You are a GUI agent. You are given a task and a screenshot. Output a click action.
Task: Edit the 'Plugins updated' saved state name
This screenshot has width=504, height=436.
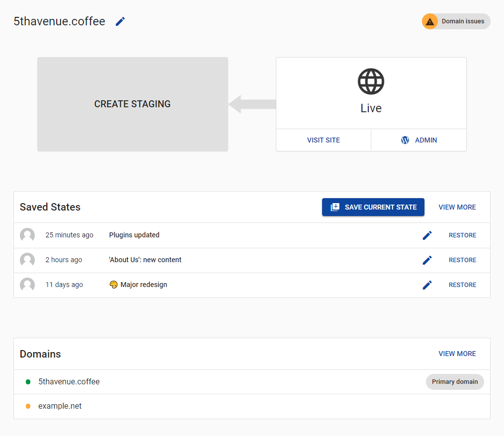(x=427, y=235)
